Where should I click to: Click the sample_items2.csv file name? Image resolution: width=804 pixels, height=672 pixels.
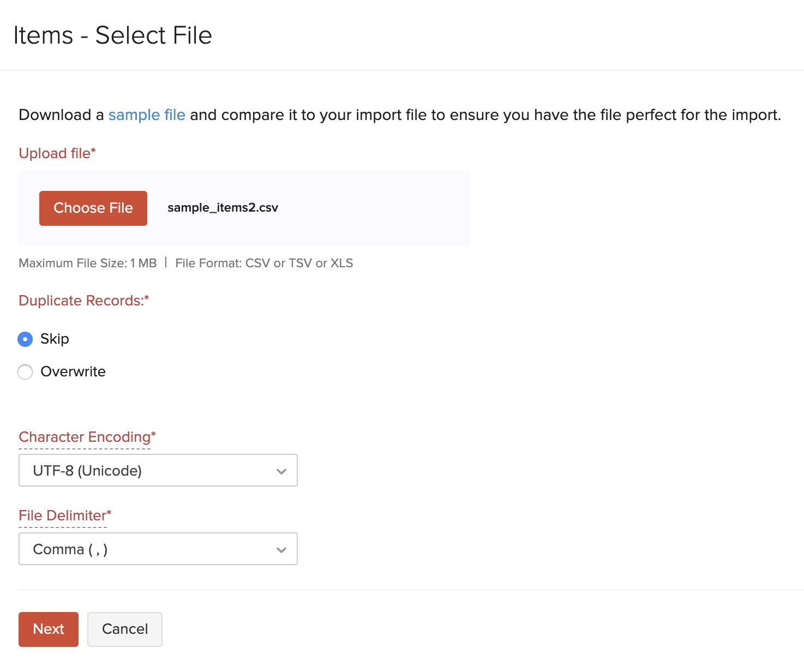223,208
